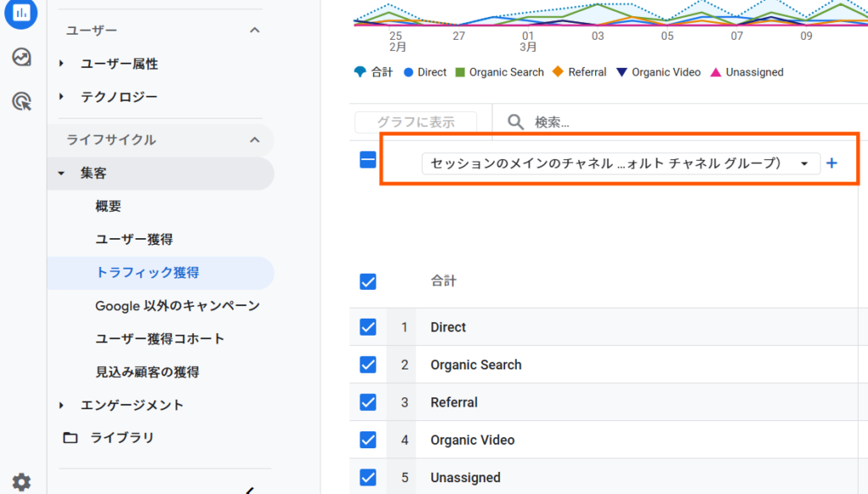Collapse the ライフサイクル section

tap(254, 140)
